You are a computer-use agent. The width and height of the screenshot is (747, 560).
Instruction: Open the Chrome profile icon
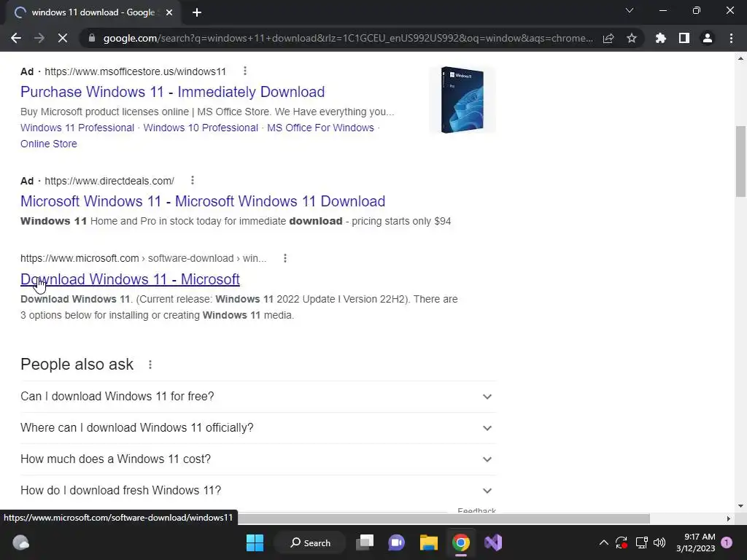point(708,38)
